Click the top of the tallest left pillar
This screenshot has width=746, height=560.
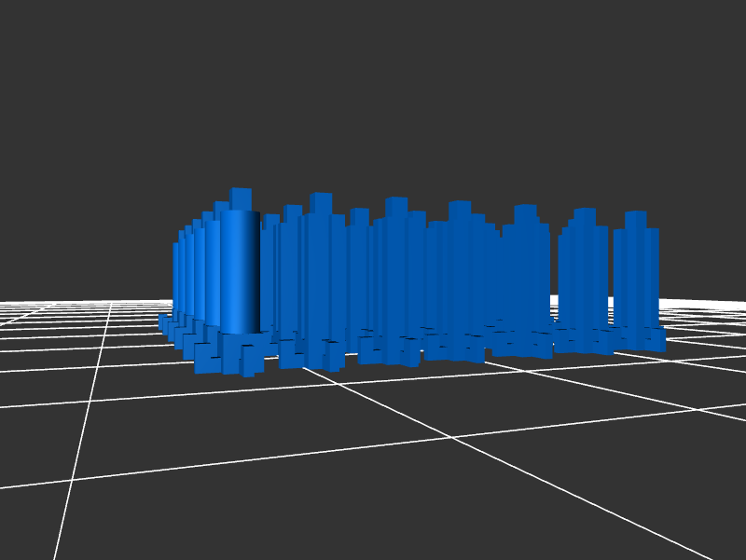point(241,198)
